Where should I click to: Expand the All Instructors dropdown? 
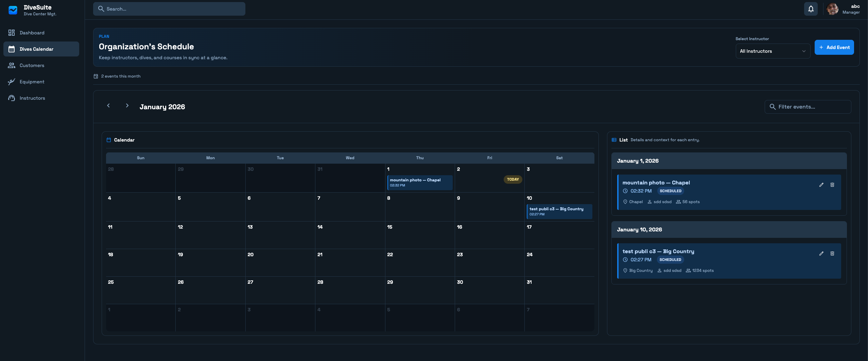773,51
